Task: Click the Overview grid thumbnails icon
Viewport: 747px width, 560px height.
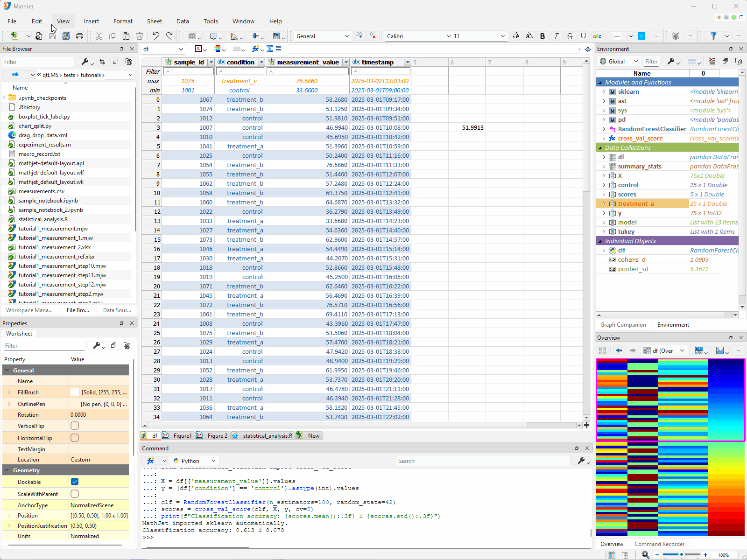Action: (x=603, y=350)
